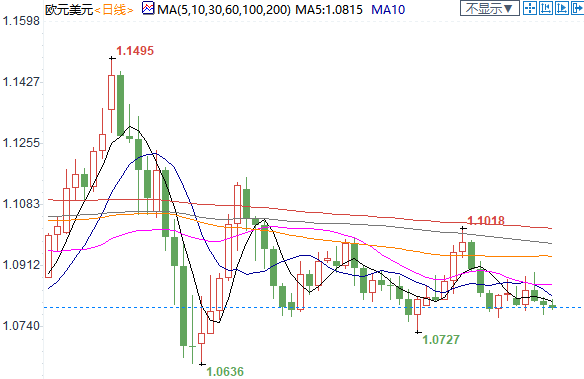Click the 日线 period label
The height and width of the screenshot is (379, 584).
tap(114, 9)
